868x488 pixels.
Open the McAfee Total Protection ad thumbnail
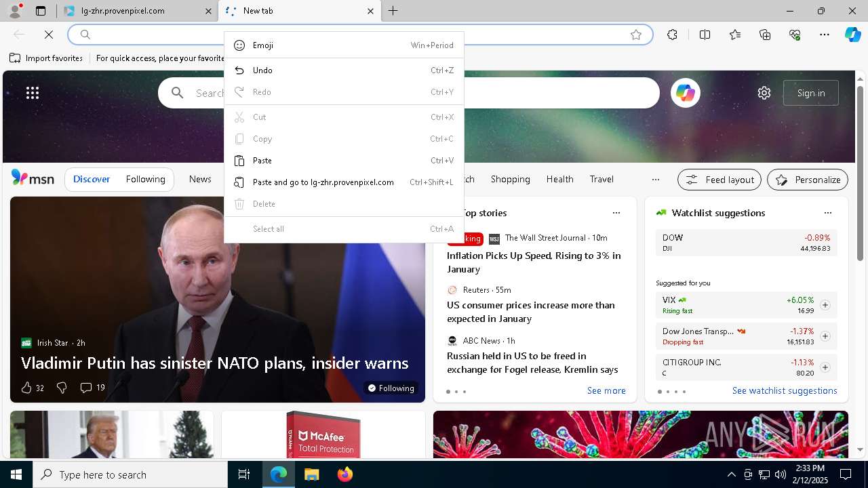pos(323,434)
